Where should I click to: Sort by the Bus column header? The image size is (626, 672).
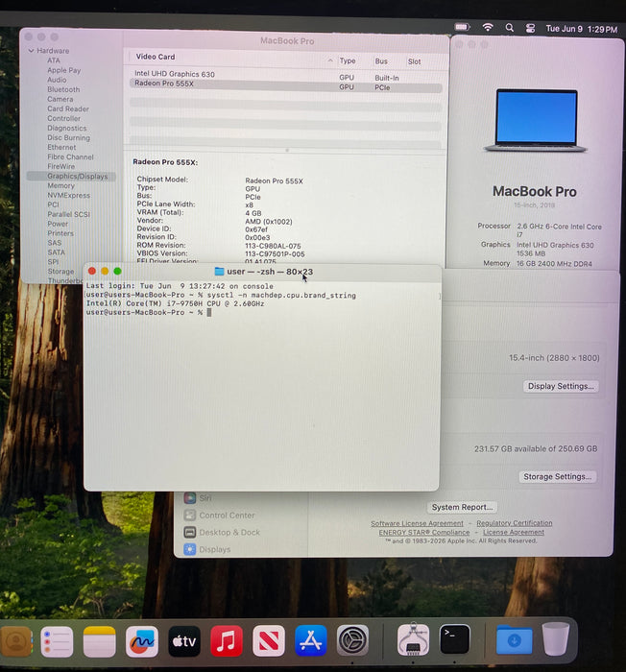click(381, 61)
